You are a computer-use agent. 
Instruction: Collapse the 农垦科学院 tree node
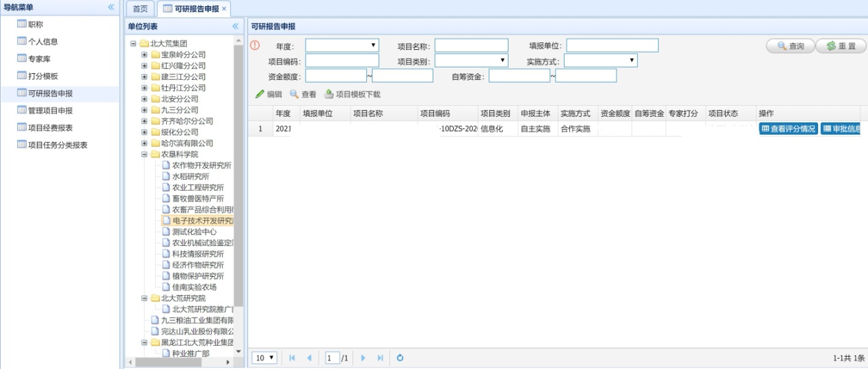144,154
